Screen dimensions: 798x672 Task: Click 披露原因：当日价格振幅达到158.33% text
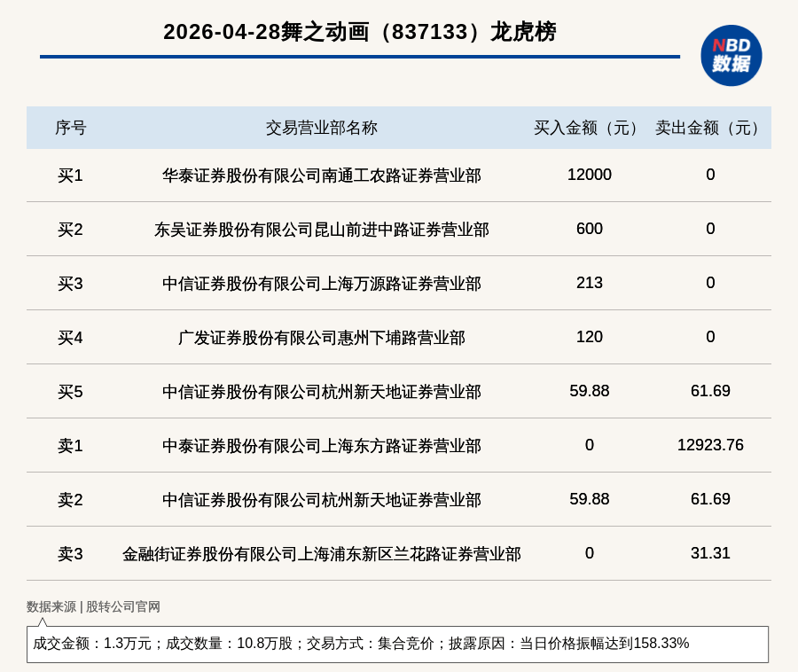pyautogui.click(x=568, y=644)
